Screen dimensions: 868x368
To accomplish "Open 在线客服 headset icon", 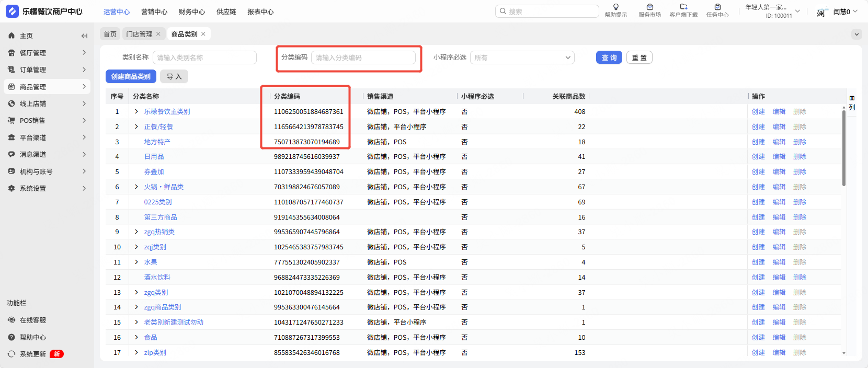I will tap(12, 320).
